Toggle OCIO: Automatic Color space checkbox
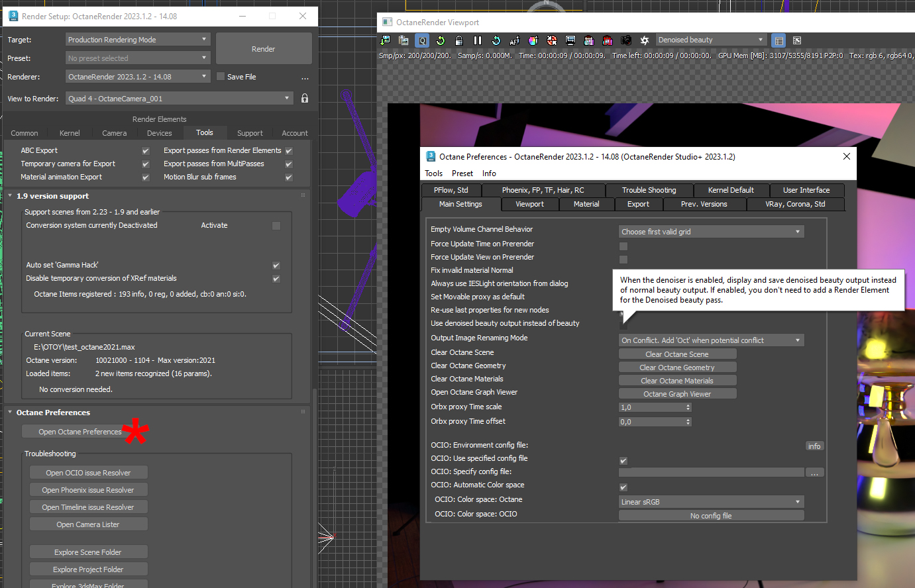The width and height of the screenshot is (915, 588). tap(623, 487)
